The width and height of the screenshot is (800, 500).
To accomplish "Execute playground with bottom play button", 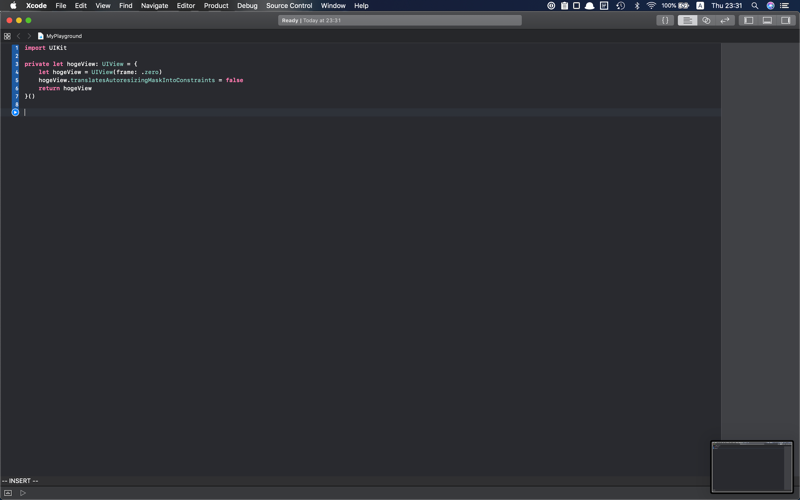I will point(23,493).
